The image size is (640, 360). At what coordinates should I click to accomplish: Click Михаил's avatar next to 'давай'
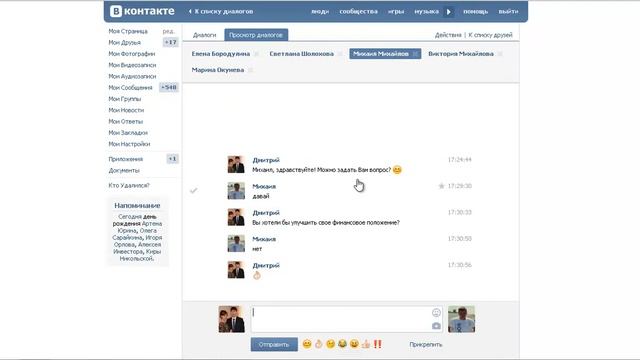[x=236, y=191]
